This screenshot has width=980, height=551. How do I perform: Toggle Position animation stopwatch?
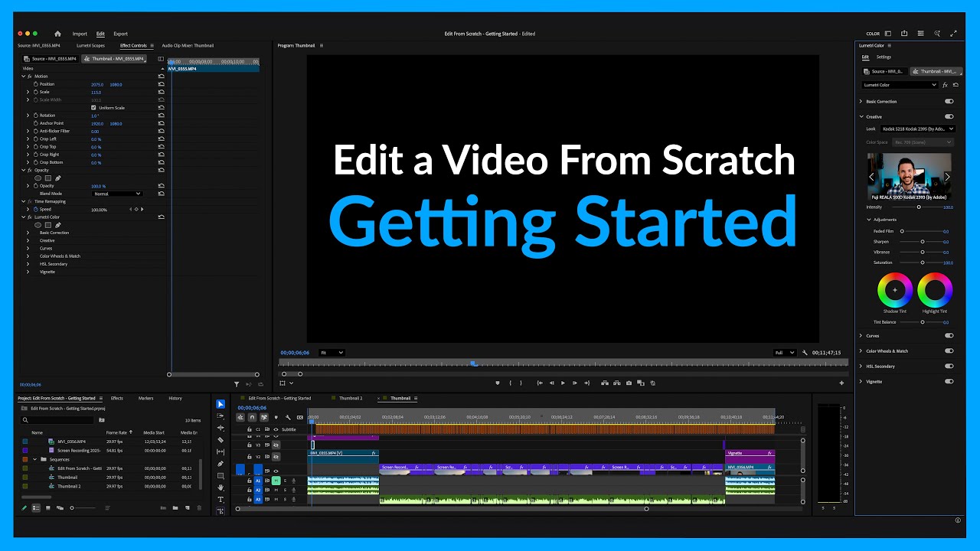pyautogui.click(x=35, y=84)
